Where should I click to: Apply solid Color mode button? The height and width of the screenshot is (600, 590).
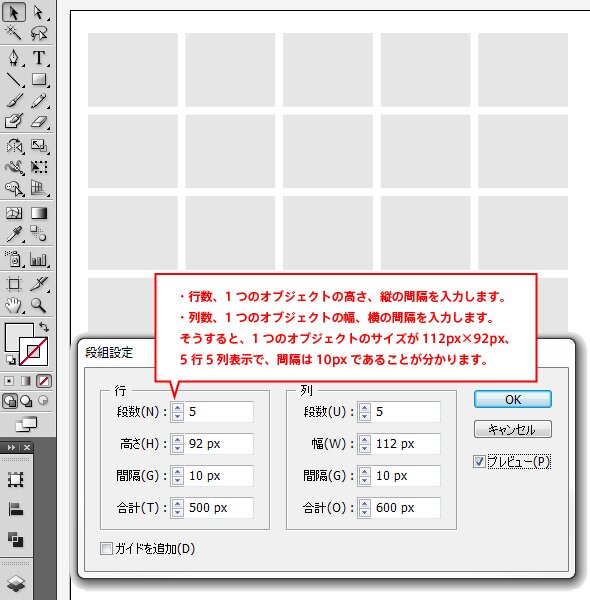pos(9,381)
